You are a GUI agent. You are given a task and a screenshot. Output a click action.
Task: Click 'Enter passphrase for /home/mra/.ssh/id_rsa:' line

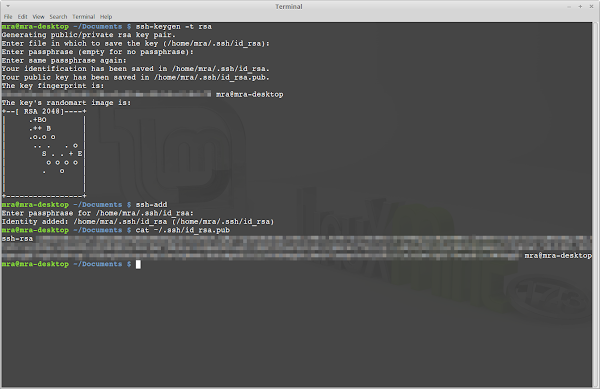(98, 213)
